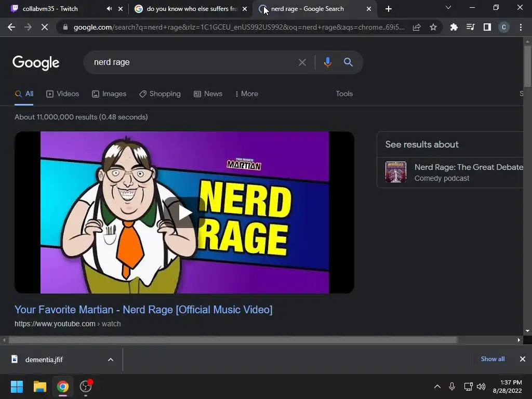The height and width of the screenshot is (399, 532).
Task: Switch to Images results tab
Action: [x=109, y=94]
